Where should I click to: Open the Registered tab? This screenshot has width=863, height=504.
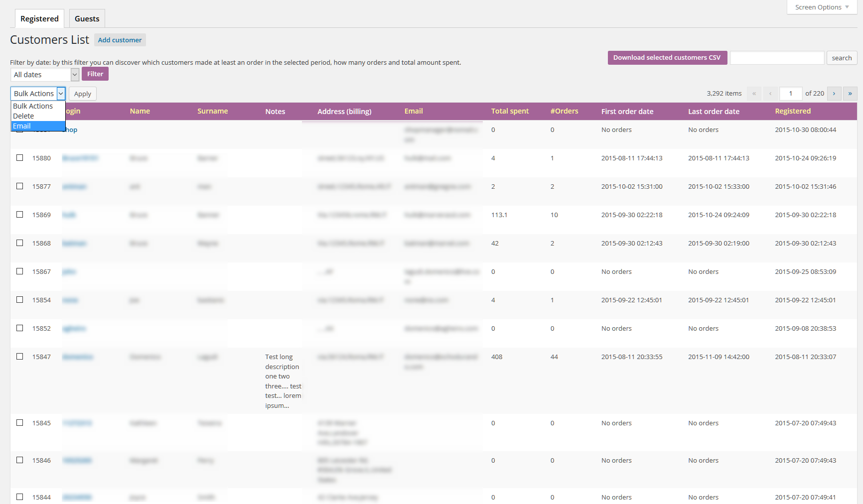pyautogui.click(x=39, y=19)
